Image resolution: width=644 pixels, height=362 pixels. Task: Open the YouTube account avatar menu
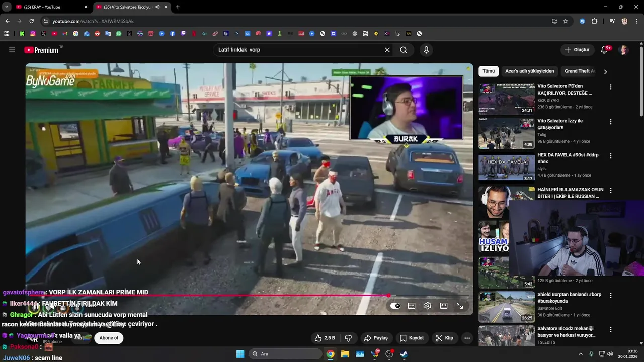point(624,50)
